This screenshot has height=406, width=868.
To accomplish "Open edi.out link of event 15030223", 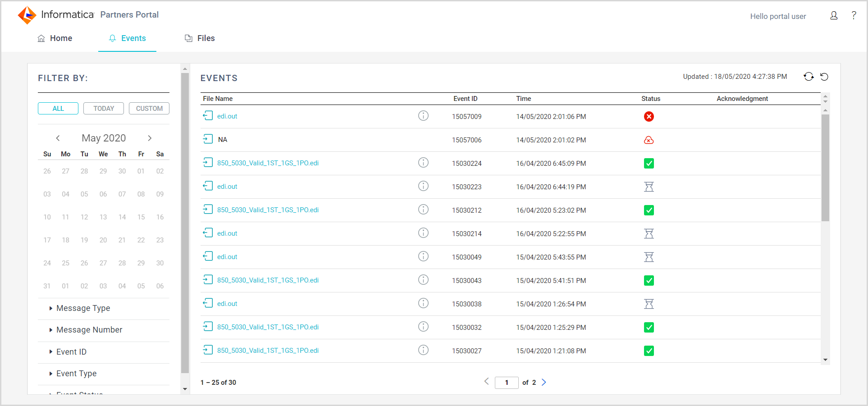I will click(x=227, y=187).
